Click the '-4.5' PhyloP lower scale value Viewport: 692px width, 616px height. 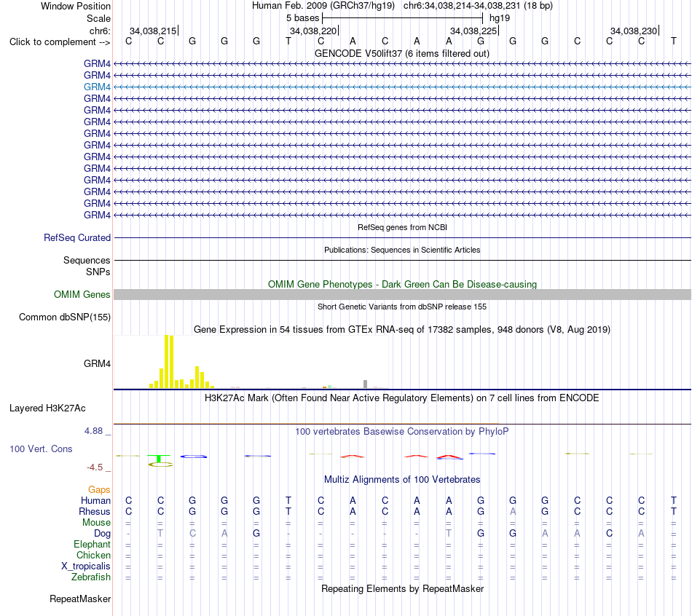tap(95, 467)
